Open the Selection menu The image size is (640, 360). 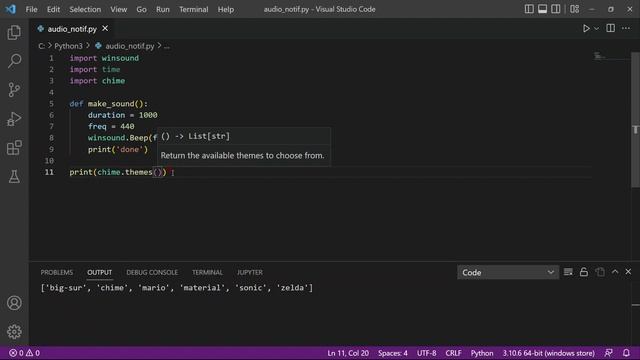tap(85, 9)
